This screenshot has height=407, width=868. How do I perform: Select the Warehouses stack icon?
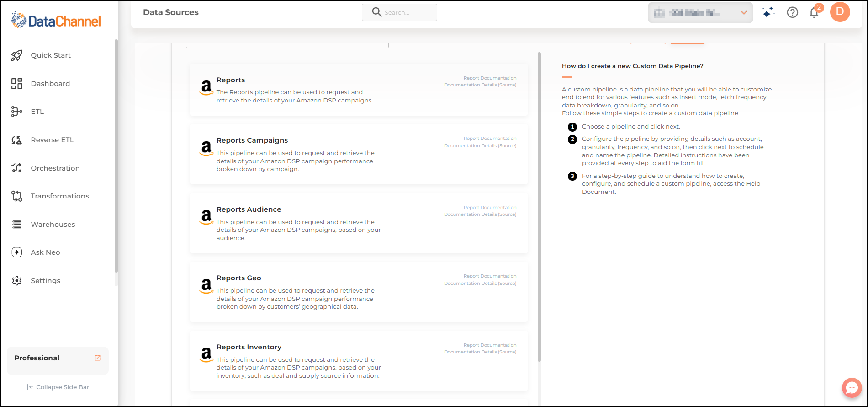[x=17, y=225]
